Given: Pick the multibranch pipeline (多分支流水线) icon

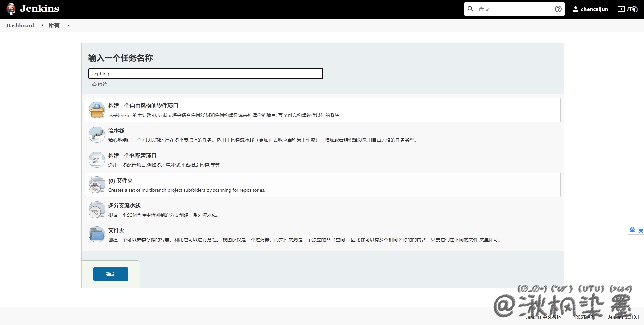Looking at the screenshot, I should click(x=97, y=210).
